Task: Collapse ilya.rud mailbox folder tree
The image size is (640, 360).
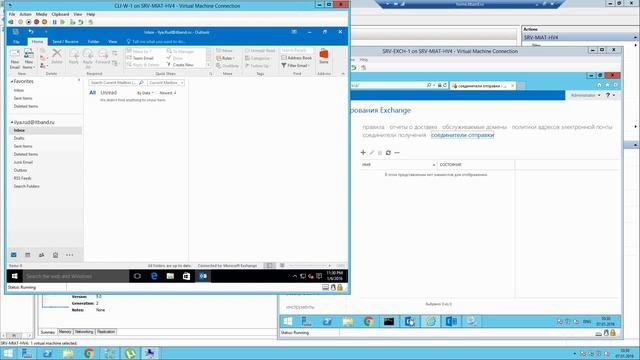Action: [x=12, y=122]
